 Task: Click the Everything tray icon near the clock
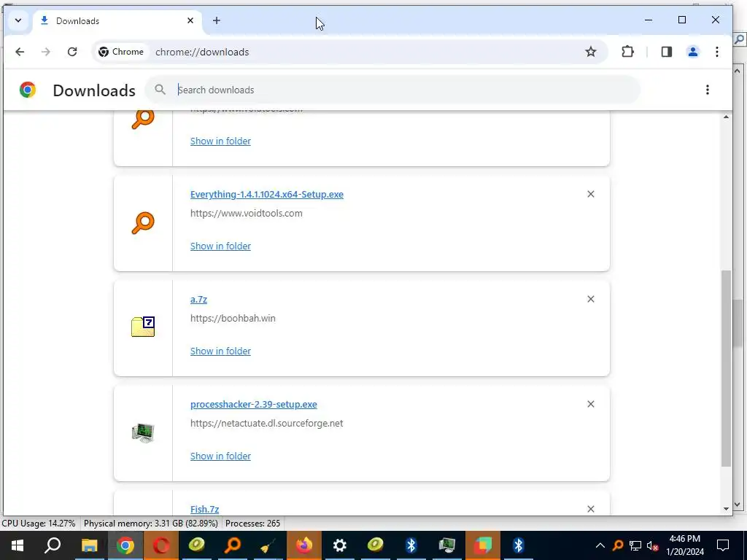point(618,545)
